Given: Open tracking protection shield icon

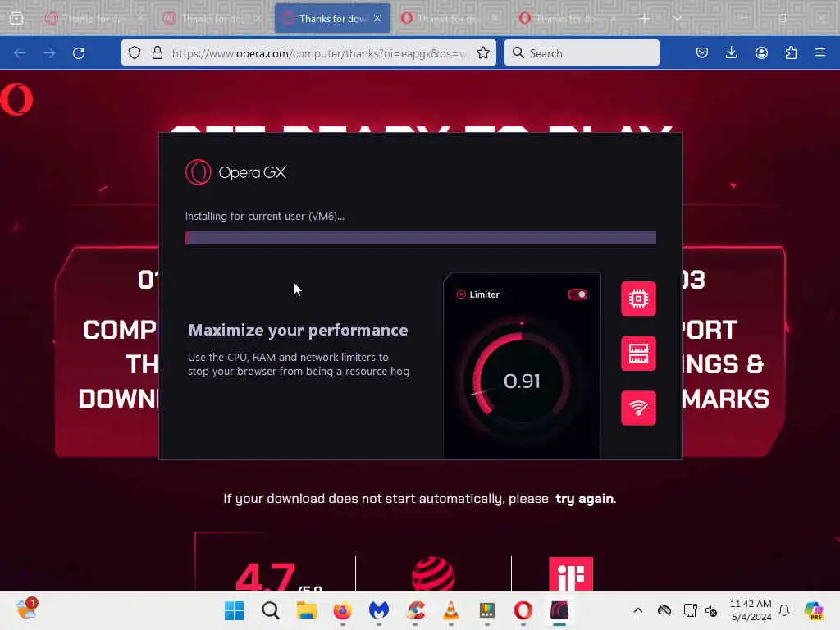Looking at the screenshot, I should pos(135,52).
